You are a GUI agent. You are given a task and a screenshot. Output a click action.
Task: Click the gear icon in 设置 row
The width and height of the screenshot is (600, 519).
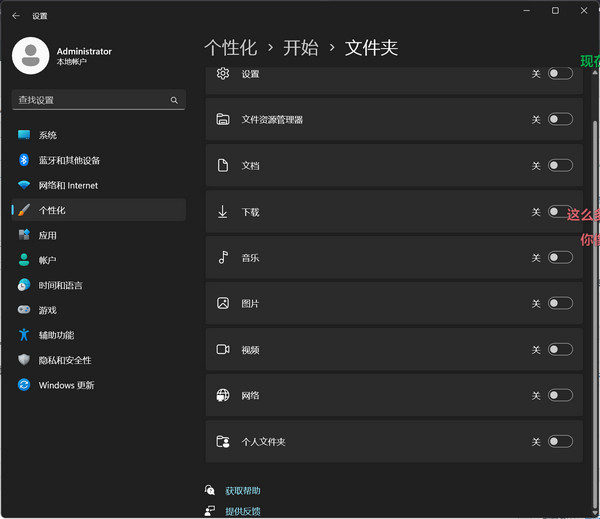(223, 73)
